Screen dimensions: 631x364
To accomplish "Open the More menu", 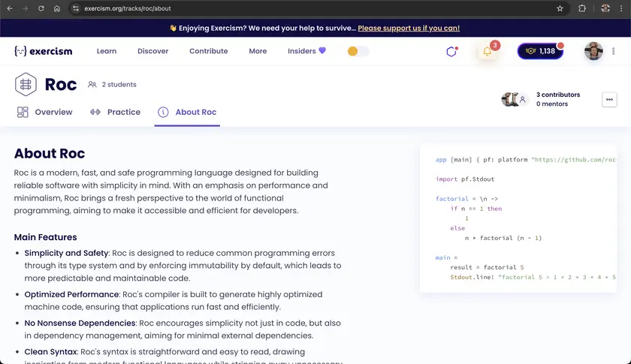I will 258,51.
